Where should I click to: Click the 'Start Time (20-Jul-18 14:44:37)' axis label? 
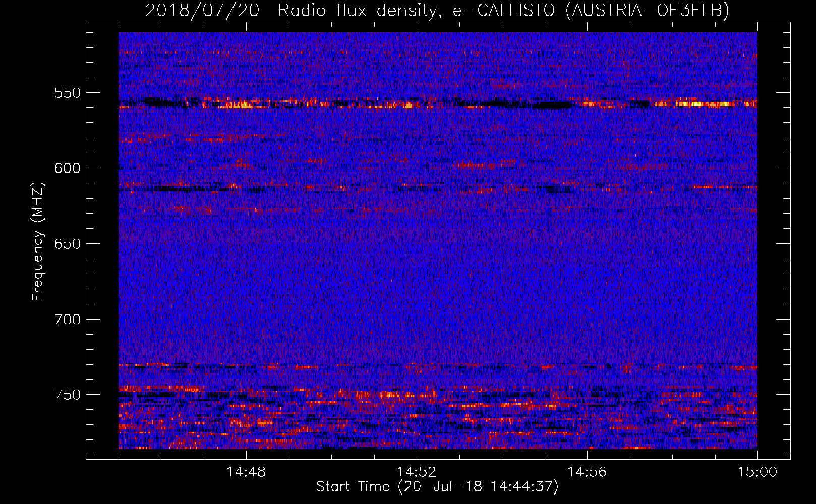[437, 487]
